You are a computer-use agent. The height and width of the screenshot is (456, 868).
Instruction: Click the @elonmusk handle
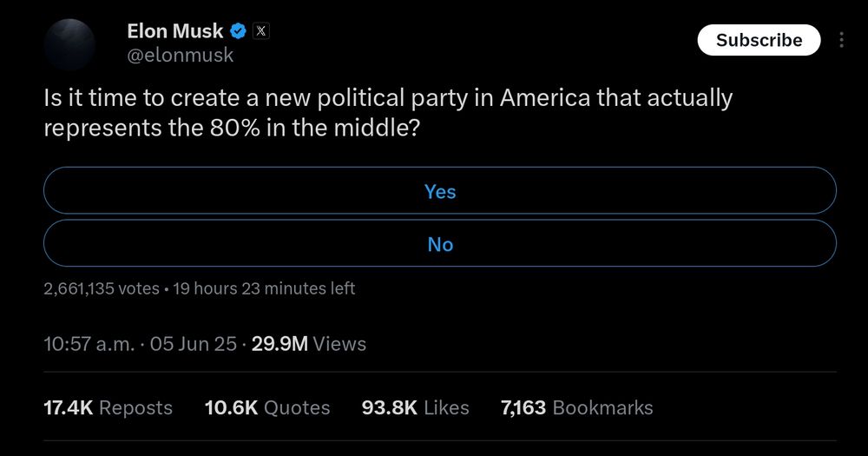[x=181, y=56]
